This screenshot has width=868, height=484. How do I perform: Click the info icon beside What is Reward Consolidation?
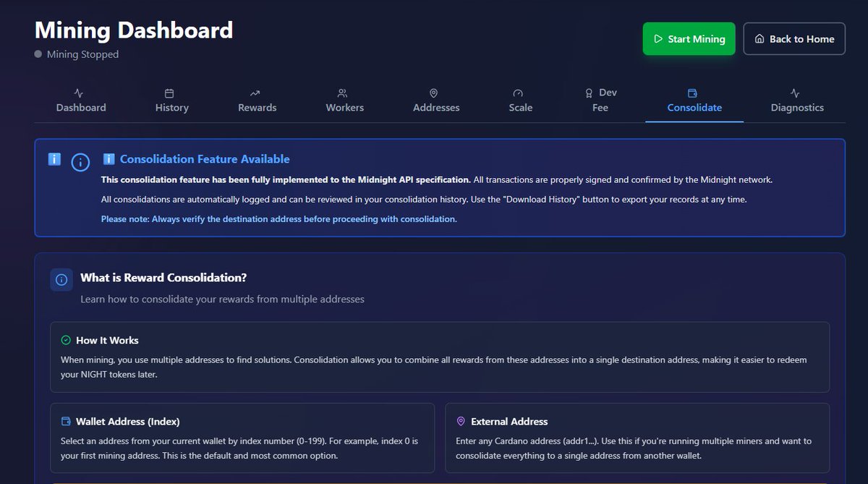point(61,279)
